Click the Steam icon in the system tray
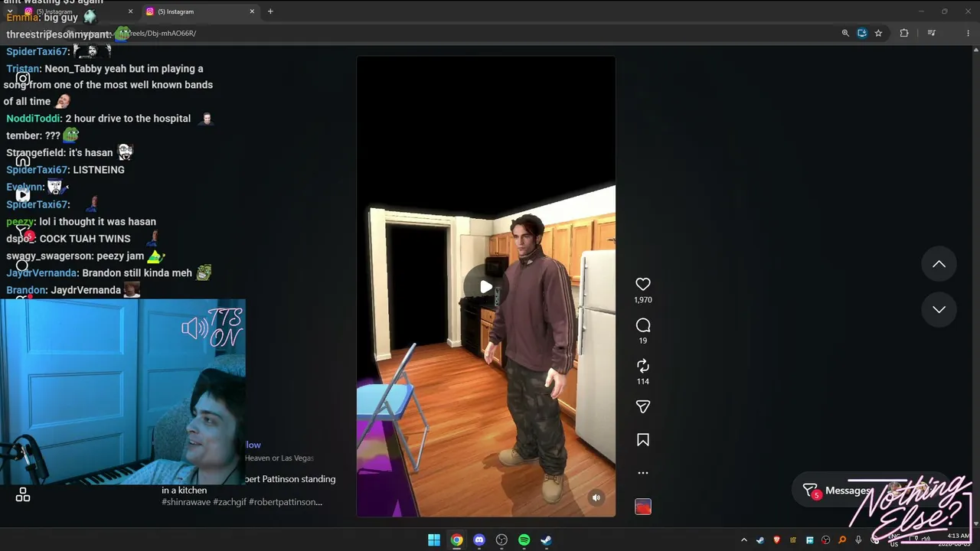This screenshot has height=551, width=980. click(x=760, y=540)
